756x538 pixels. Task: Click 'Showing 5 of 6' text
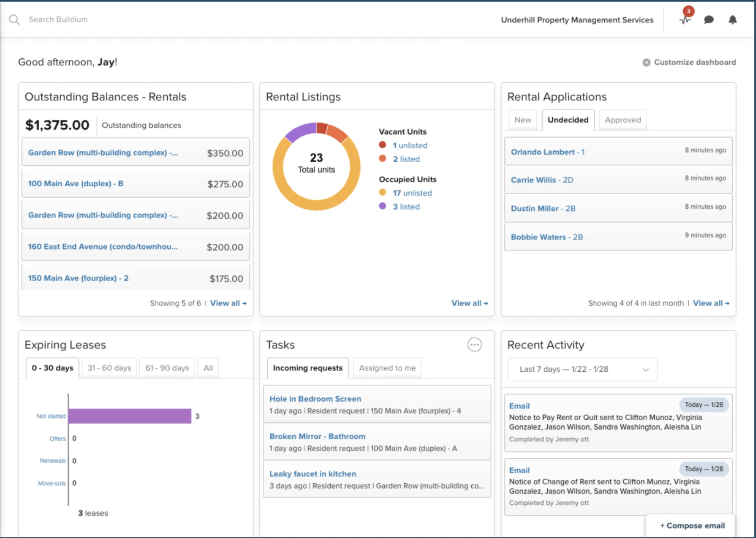tap(175, 303)
